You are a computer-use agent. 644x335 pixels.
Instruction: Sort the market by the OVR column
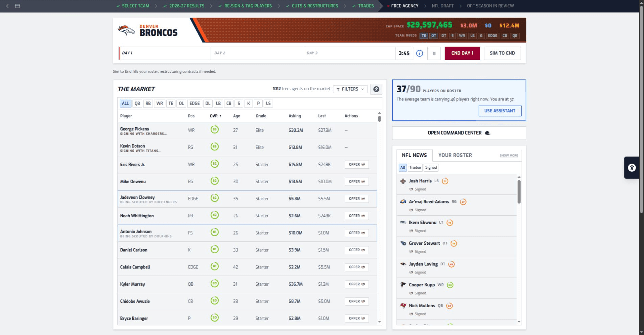click(x=215, y=116)
